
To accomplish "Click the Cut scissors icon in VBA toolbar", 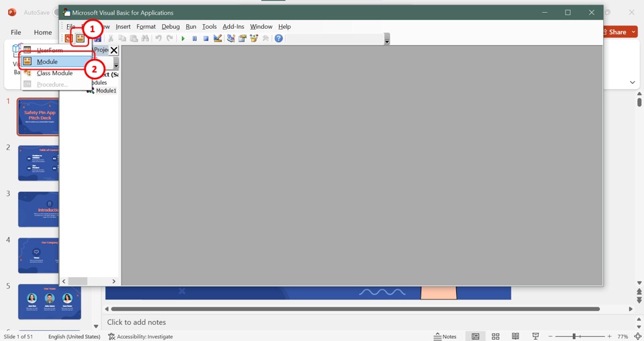I will (x=111, y=39).
